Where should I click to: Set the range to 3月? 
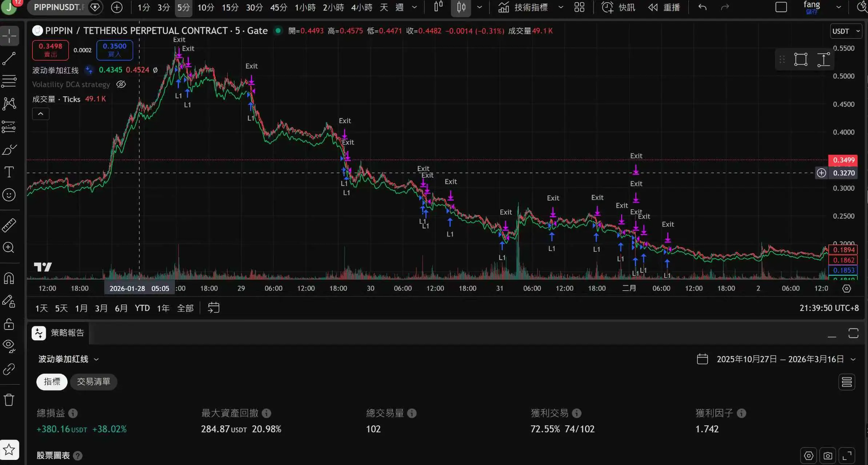(101, 308)
